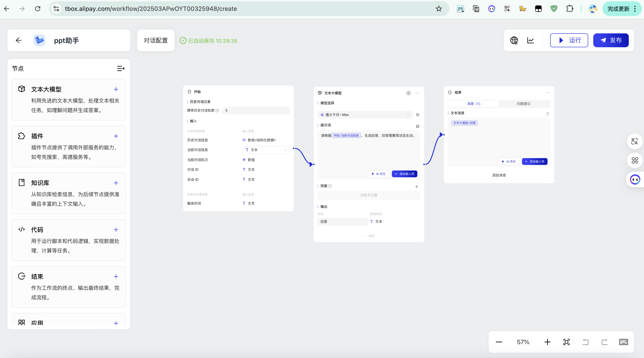
Task: Open keyboard shortcuts icon in zoom toolbar
Action: [x=623, y=342]
